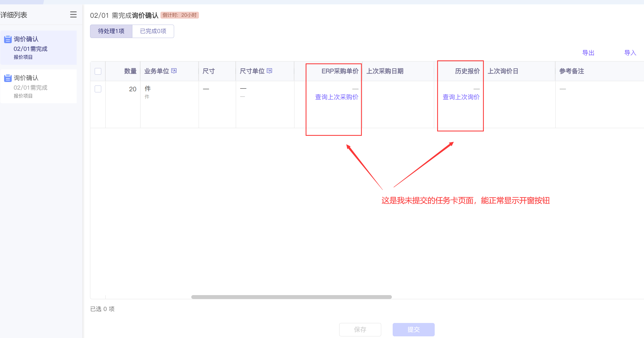
Task: Click the 业务单位 column header
Action: pyautogui.click(x=169, y=71)
